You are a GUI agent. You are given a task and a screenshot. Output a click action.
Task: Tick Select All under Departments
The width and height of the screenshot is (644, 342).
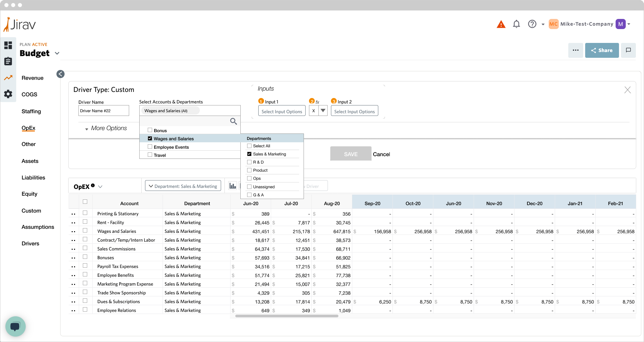(x=249, y=146)
